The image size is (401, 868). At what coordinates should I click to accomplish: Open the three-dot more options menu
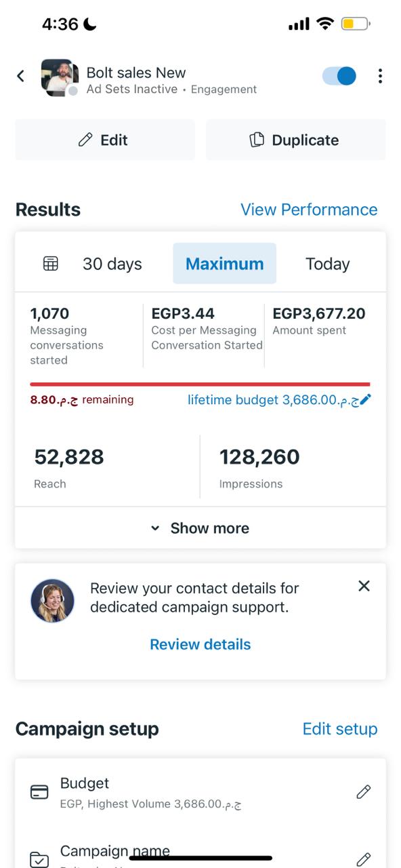pos(380,75)
